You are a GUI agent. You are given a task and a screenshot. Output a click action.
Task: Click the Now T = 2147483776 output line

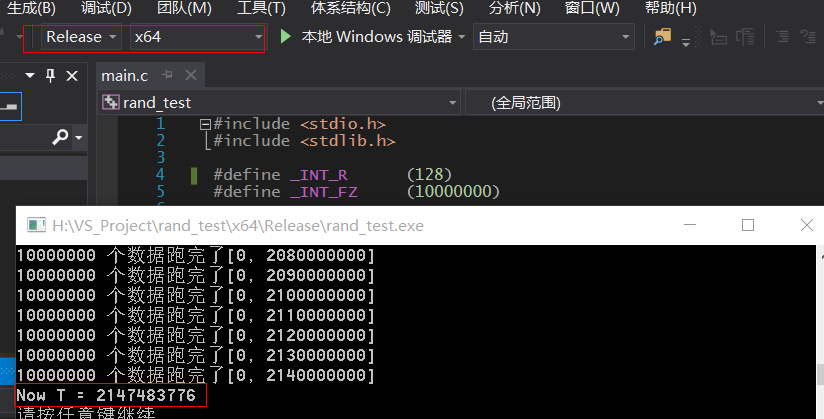[x=106, y=395]
